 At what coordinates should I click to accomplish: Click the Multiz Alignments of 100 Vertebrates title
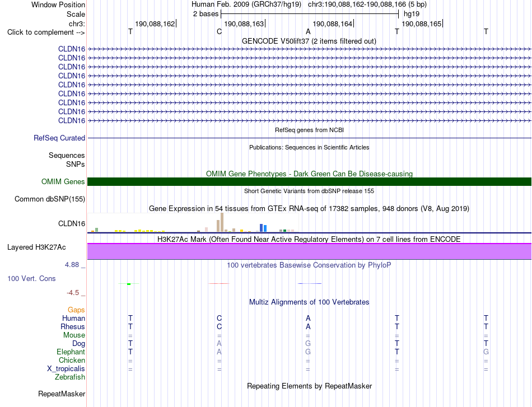(x=309, y=302)
